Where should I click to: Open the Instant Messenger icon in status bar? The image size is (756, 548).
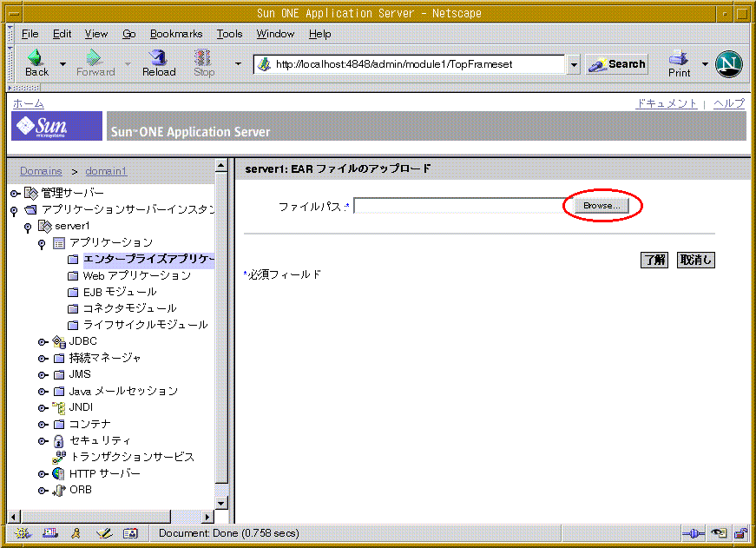click(x=76, y=533)
